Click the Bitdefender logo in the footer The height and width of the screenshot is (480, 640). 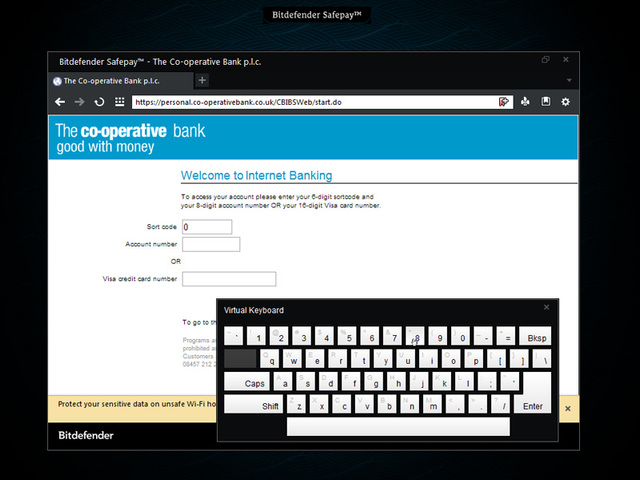86,435
